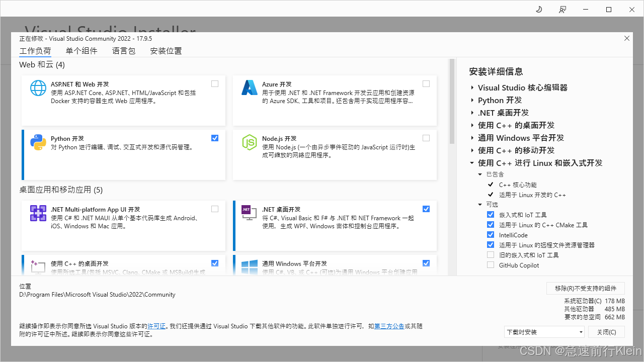Image resolution: width=644 pixels, height=362 pixels.
Task: Click the 桌面应用和移动应用 (5) heading
Action: [61, 190]
